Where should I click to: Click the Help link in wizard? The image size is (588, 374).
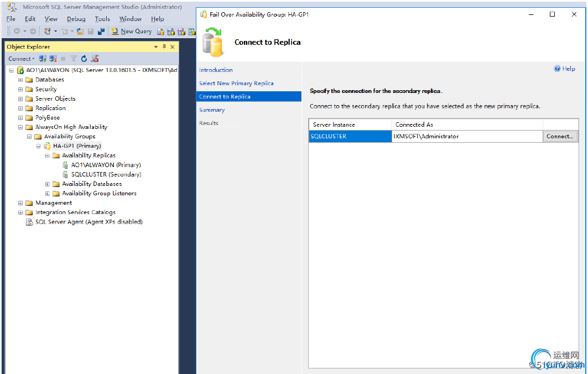[565, 69]
